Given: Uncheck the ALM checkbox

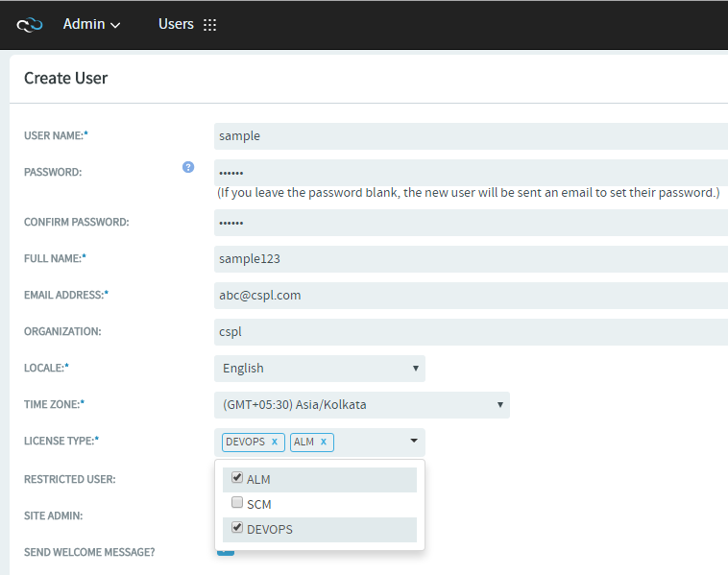Looking at the screenshot, I should pos(237,477).
